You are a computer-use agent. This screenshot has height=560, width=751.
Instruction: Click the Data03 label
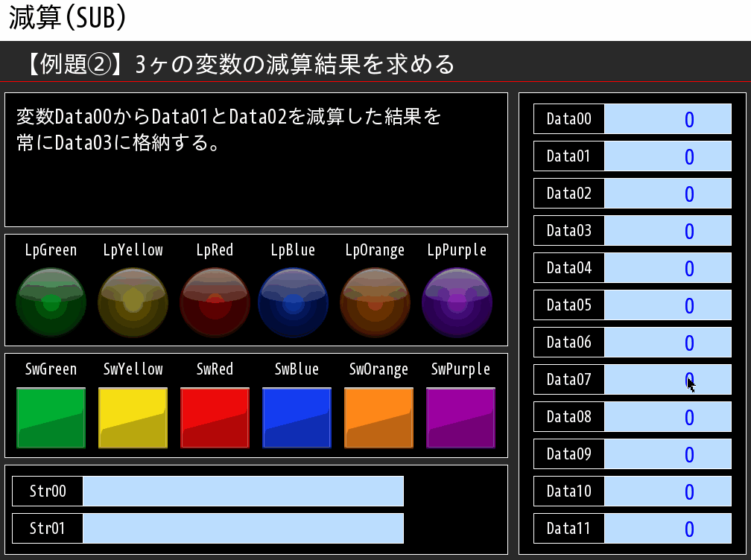pyautogui.click(x=569, y=231)
